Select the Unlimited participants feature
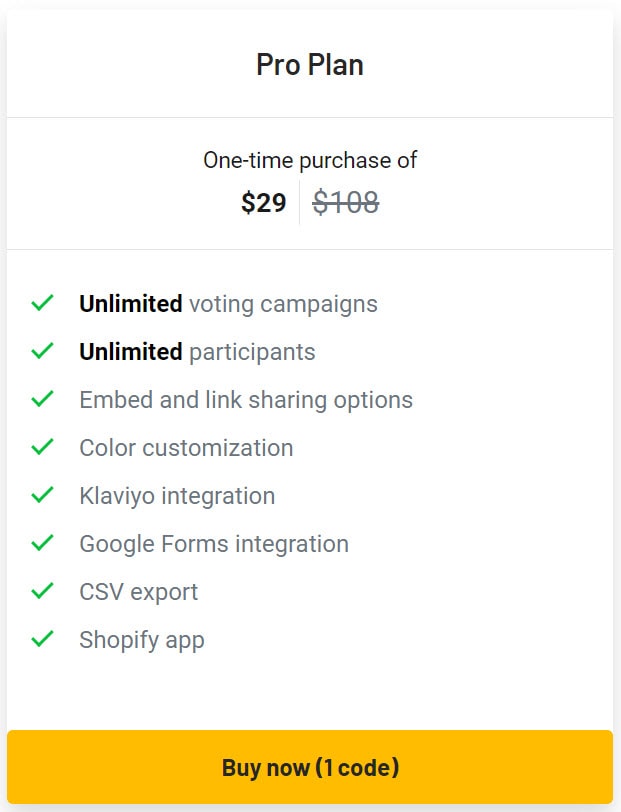The image size is (621, 812). point(197,351)
